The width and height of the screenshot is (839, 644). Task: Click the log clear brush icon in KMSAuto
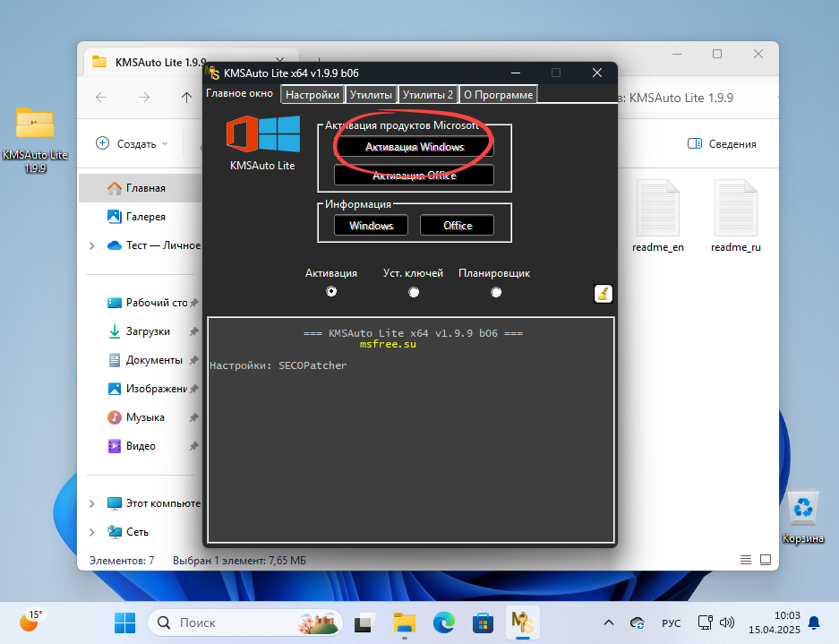click(603, 293)
